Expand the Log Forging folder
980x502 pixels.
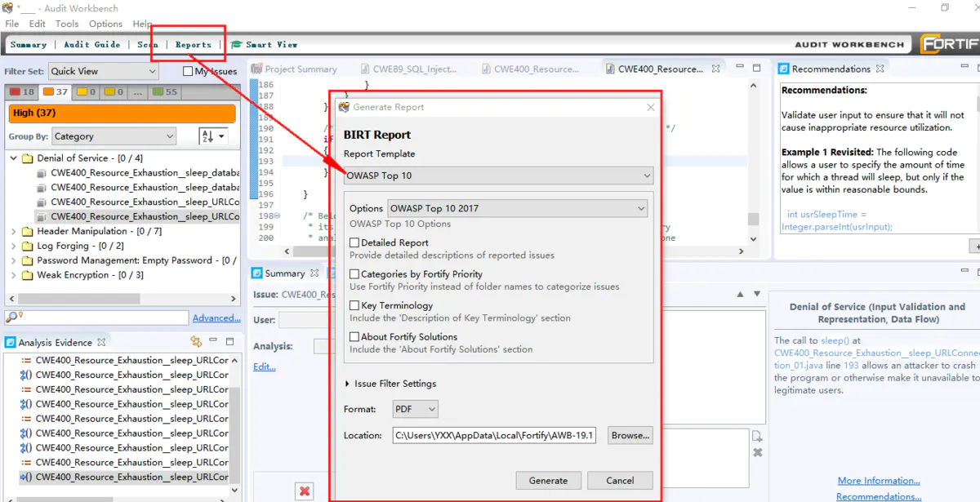tap(13, 247)
